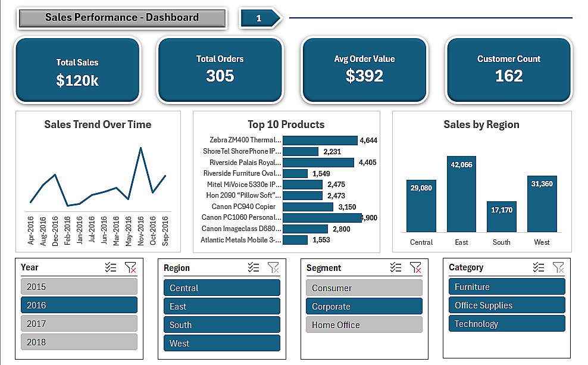The height and width of the screenshot is (365, 588).
Task: Click the Central bar labeled 29,080
Action: (x=421, y=206)
